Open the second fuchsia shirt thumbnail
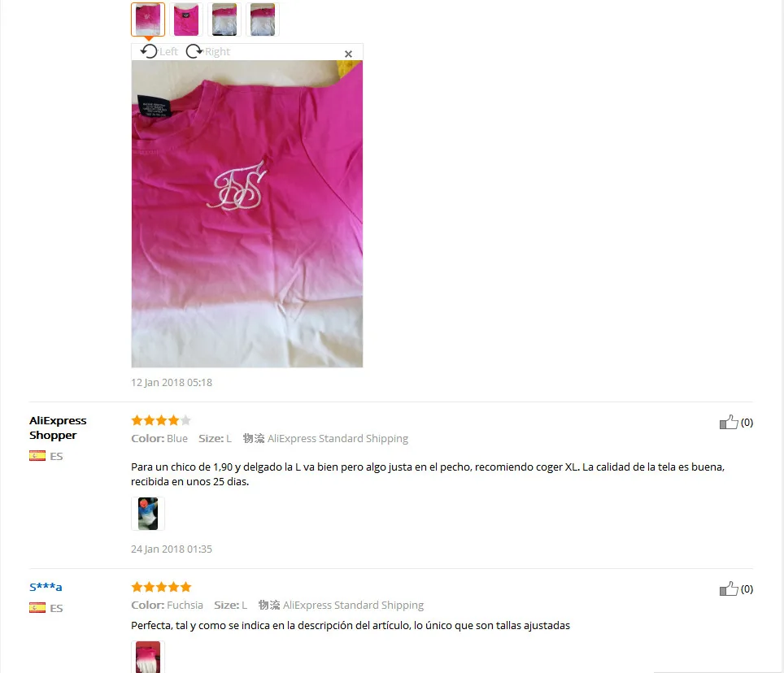Screen dimensions: 784x673 point(186,20)
